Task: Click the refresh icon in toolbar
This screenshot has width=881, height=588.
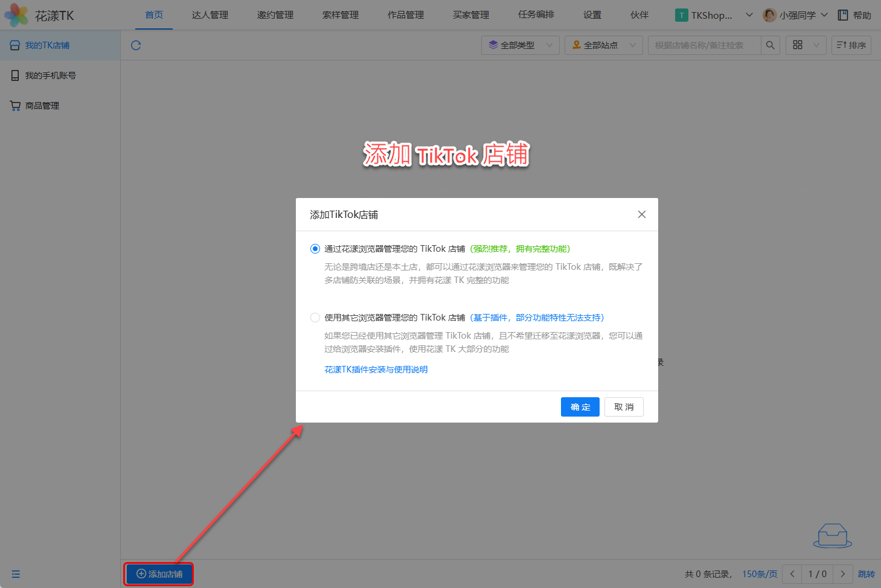Action: (x=136, y=45)
